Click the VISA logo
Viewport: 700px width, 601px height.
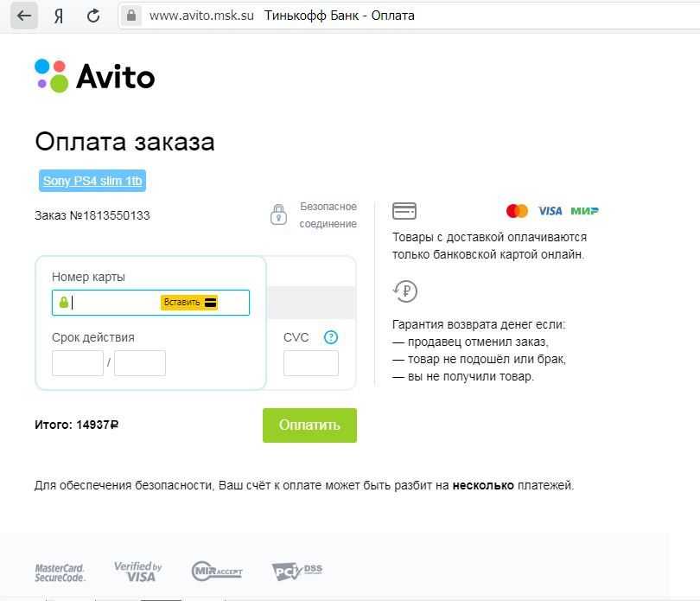point(550,211)
